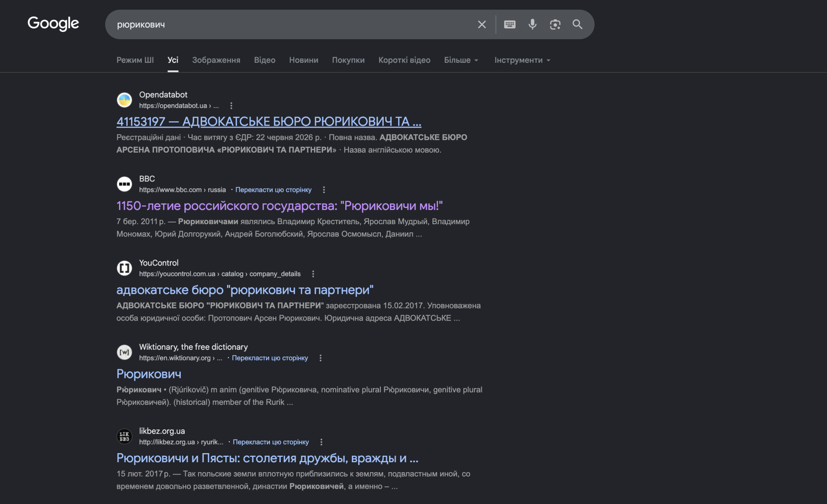Switch to Покупки tab
This screenshot has height=504, width=827.
pos(348,60)
